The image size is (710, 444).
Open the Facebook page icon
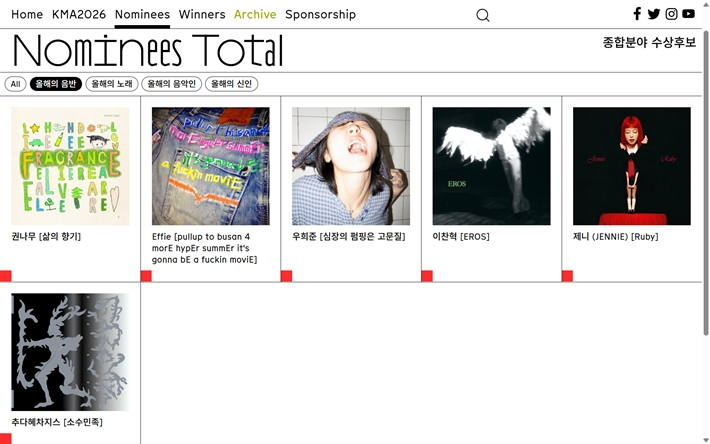point(637,14)
